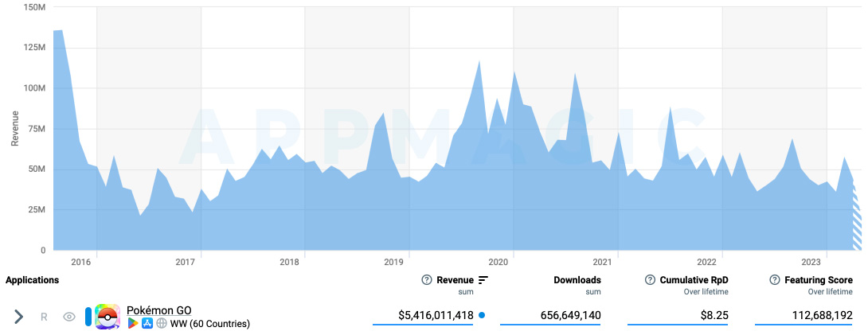The width and height of the screenshot is (868, 335).
Task: Click the Google Play store icon
Action: [x=133, y=323]
